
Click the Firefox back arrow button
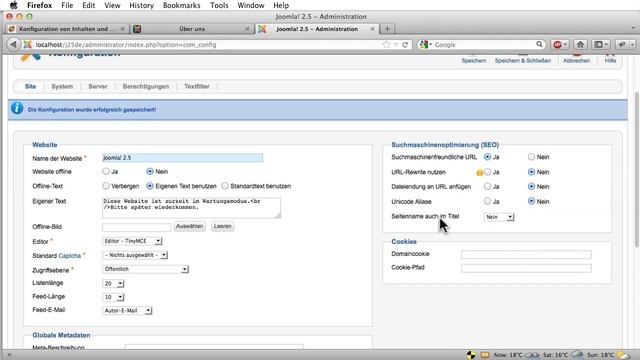click(13, 44)
